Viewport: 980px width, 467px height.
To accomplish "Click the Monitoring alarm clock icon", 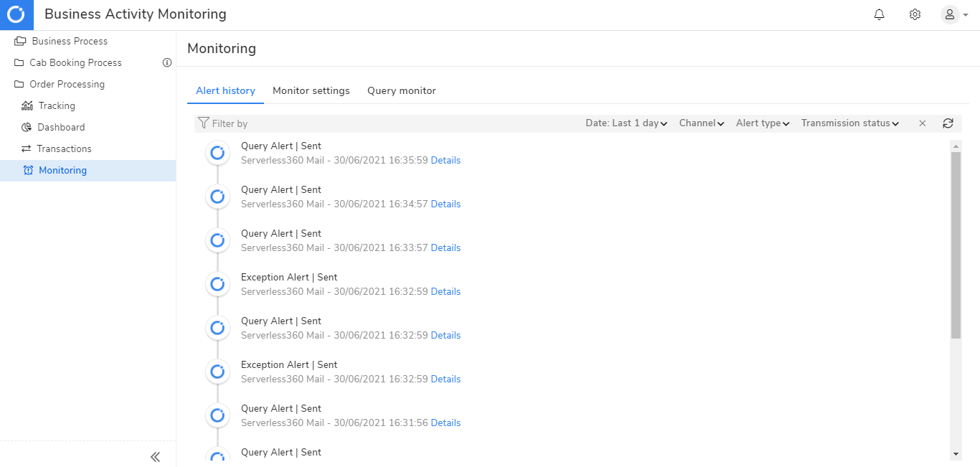I will pos(28,170).
